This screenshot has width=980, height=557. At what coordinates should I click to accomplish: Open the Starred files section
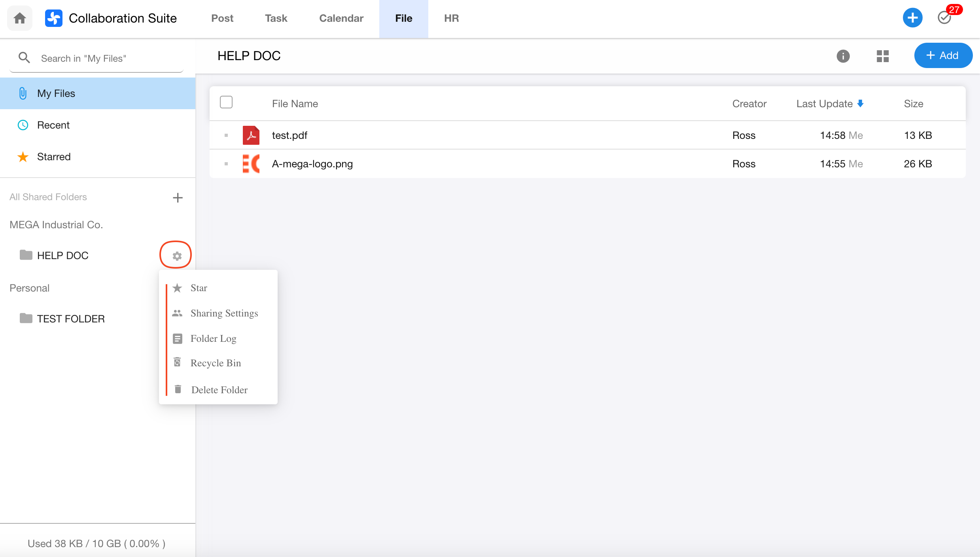(x=54, y=157)
